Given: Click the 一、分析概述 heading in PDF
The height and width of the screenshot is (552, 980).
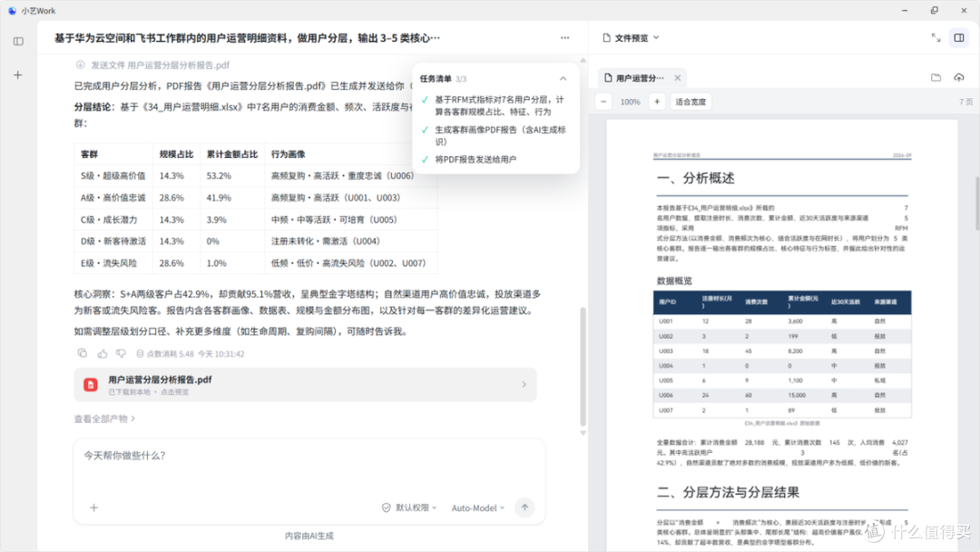Looking at the screenshot, I should (x=696, y=178).
